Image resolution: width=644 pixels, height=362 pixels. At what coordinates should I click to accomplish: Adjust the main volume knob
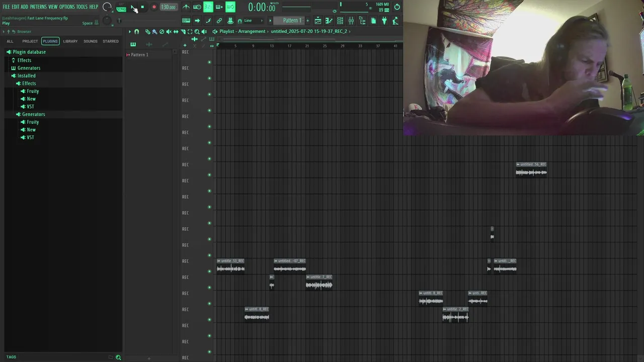107,7
